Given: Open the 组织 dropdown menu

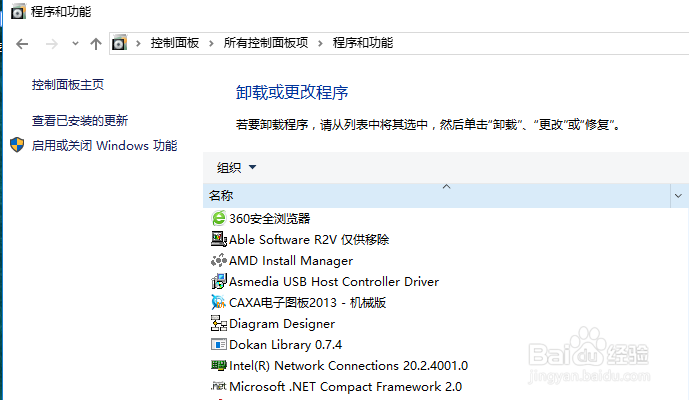Looking at the screenshot, I should tap(236, 167).
